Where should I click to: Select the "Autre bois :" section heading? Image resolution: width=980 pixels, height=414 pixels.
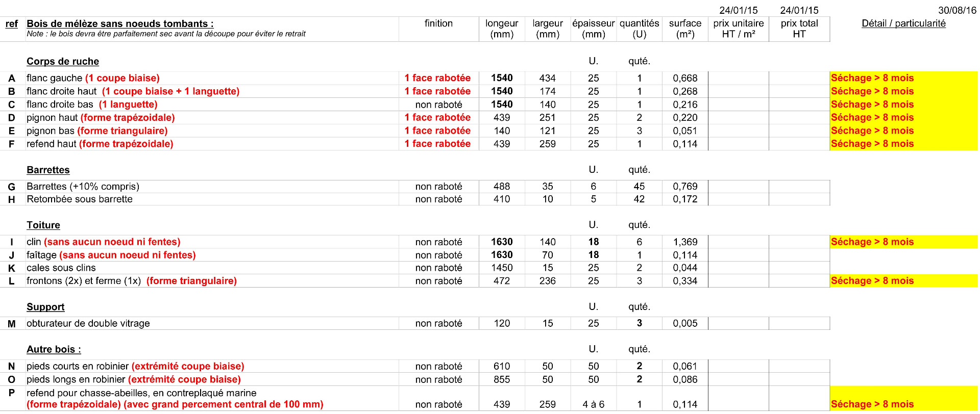tap(54, 349)
